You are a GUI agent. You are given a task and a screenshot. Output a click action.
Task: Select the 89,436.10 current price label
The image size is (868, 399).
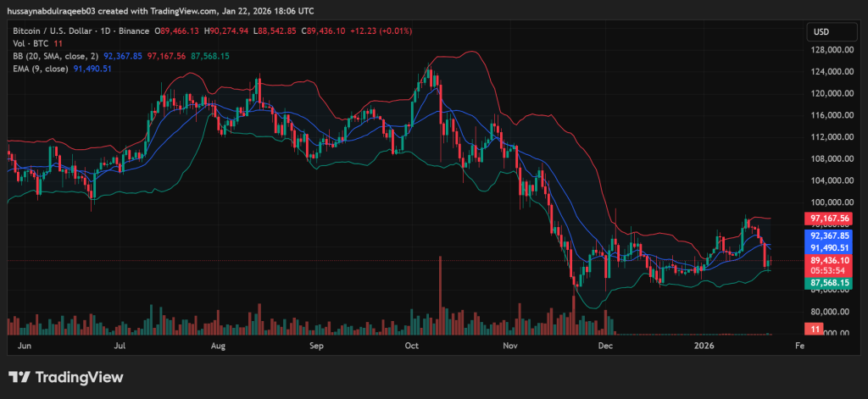point(830,261)
